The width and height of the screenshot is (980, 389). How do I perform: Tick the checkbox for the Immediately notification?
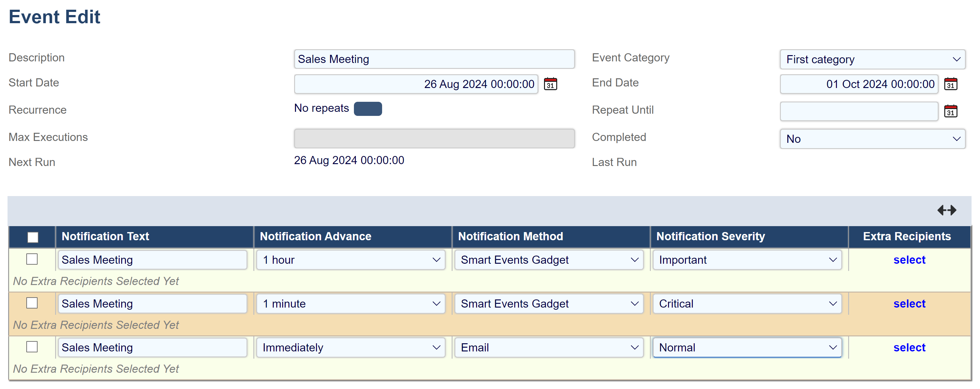click(x=32, y=347)
